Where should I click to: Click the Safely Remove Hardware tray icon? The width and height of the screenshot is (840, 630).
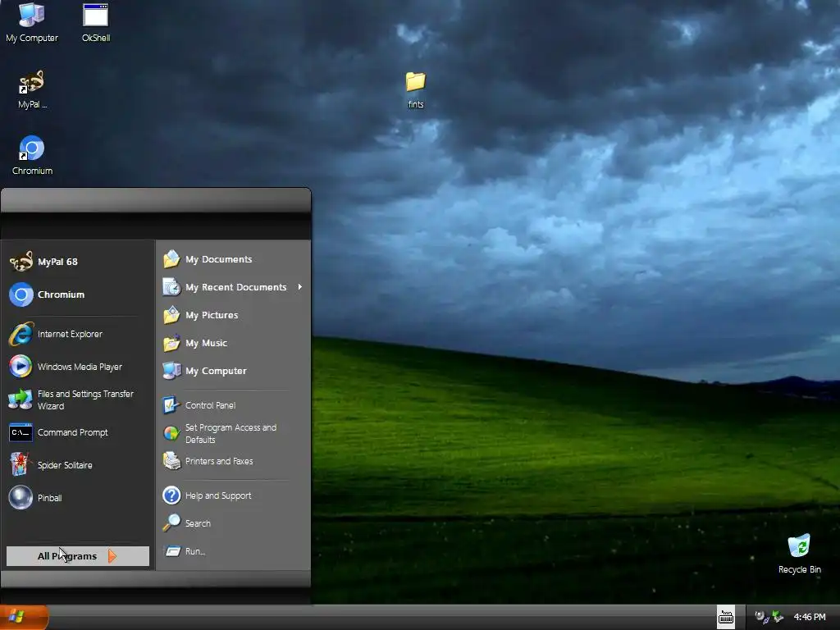[778, 617]
